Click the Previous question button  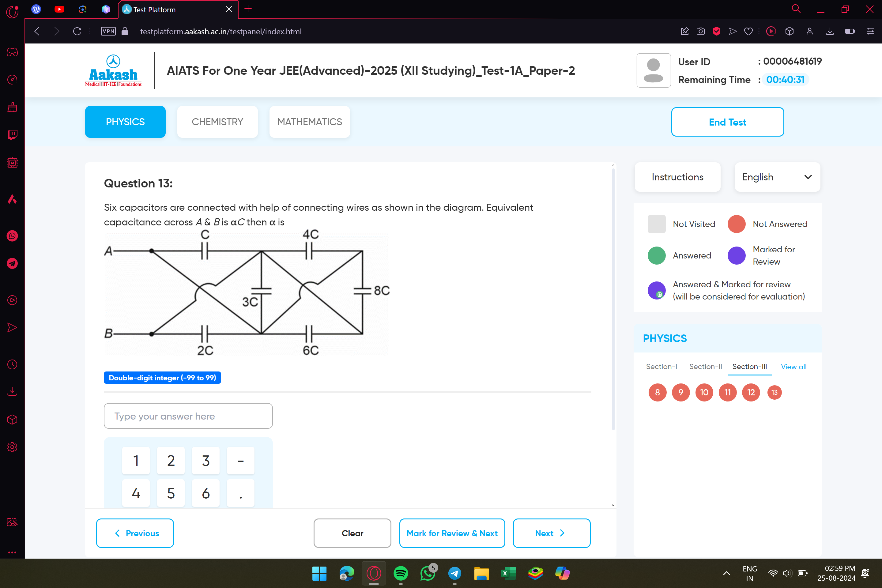pyautogui.click(x=135, y=533)
